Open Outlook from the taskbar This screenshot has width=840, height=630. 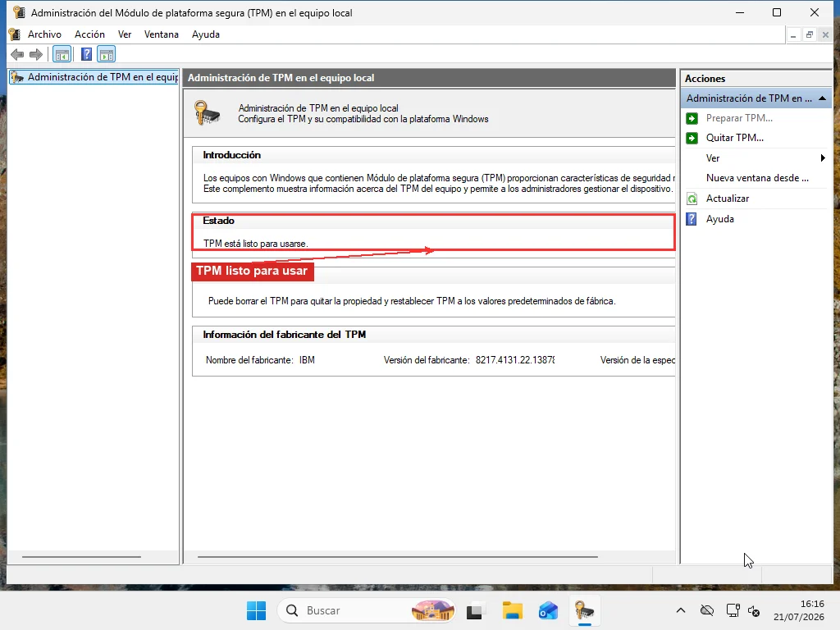point(548,610)
